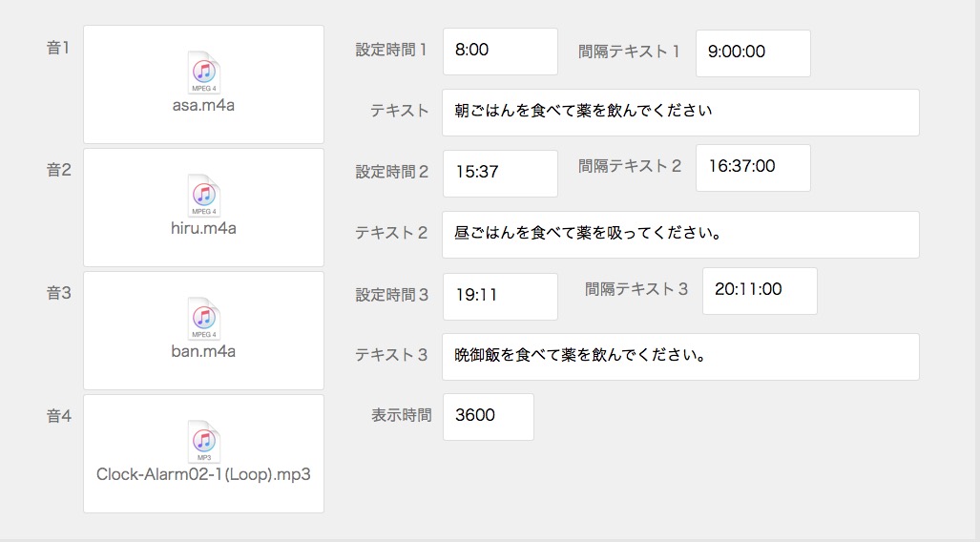
Task: Edit the テキスト3 field with 晩御飯 message
Action: click(x=680, y=357)
